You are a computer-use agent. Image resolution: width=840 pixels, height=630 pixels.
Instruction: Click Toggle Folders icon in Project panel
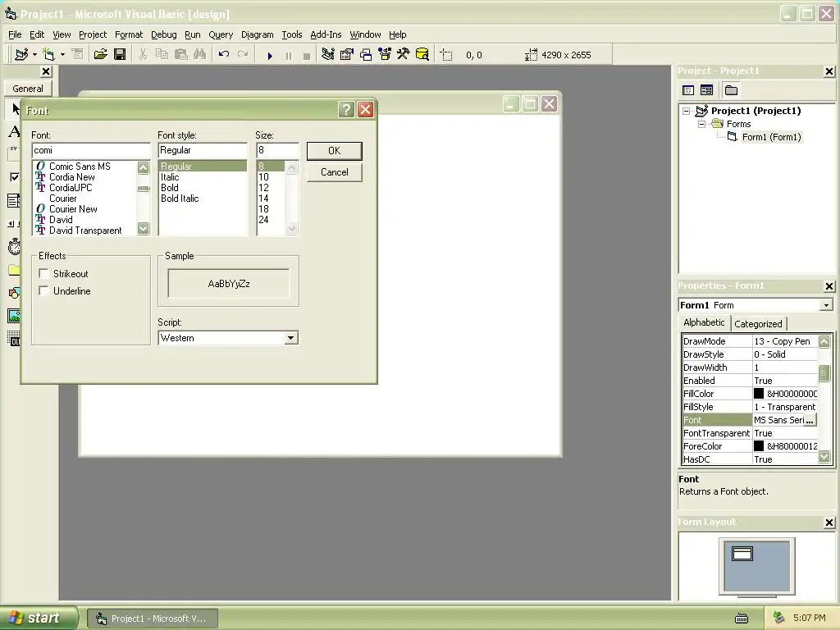[x=731, y=90]
